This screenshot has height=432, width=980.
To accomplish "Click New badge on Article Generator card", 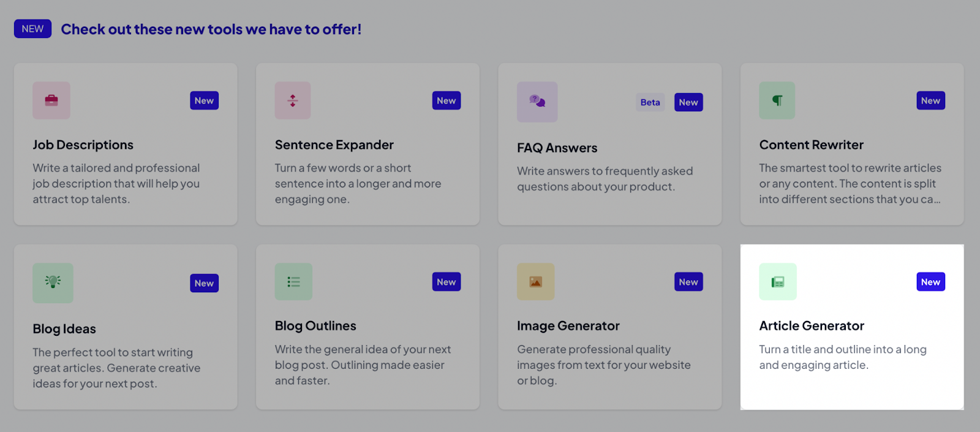I will (x=930, y=282).
